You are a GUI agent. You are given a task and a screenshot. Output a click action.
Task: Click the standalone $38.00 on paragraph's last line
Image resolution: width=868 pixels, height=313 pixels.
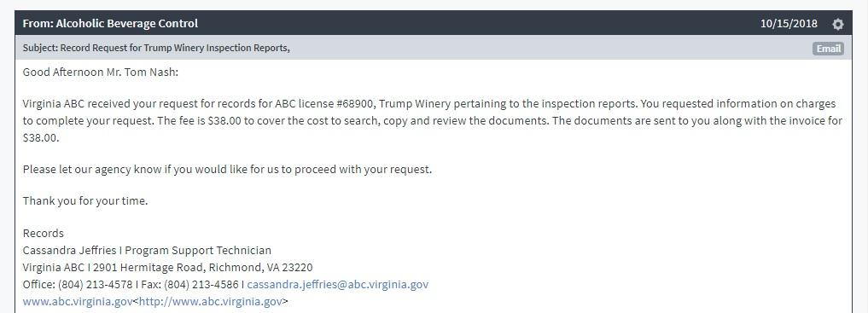pos(40,139)
